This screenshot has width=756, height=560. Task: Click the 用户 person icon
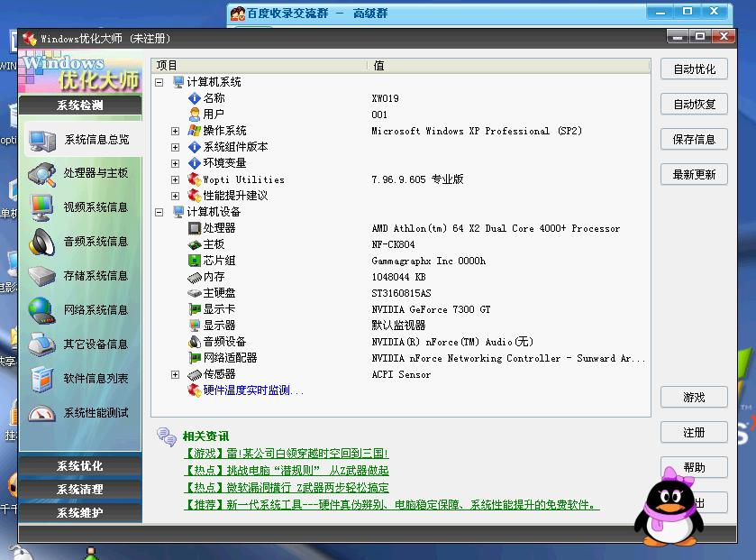pyautogui.click(x=195, y=115)
